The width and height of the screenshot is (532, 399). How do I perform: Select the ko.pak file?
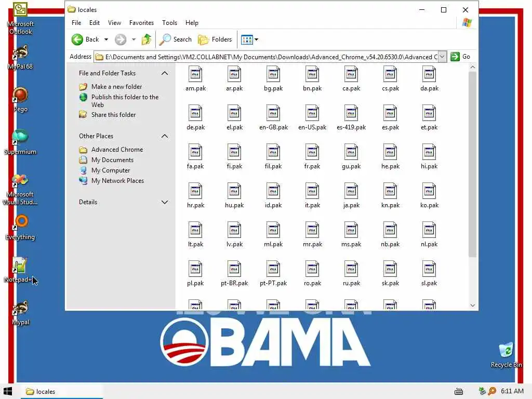(x=429, y=196)
